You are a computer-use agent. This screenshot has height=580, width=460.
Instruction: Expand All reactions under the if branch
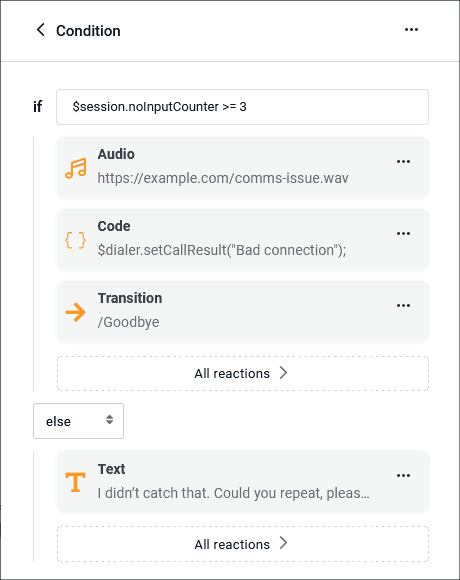pos(243,373)
